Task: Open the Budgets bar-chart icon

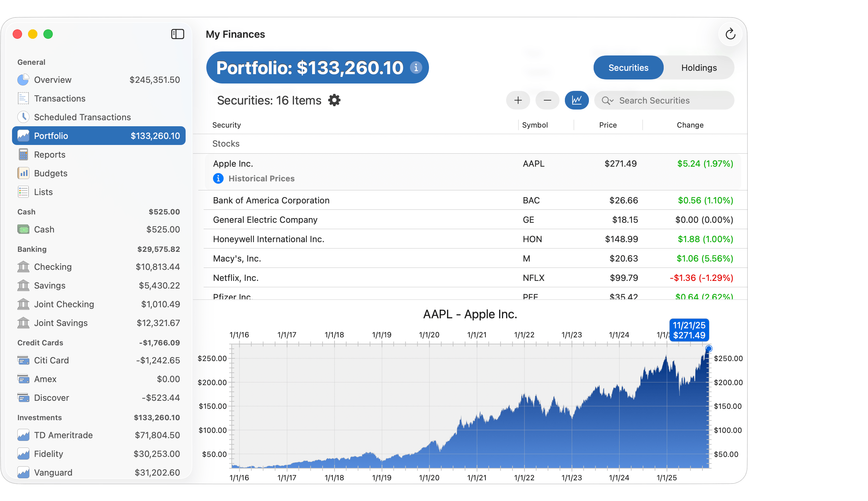Action: pyautogui.click(x=23, y=173)
